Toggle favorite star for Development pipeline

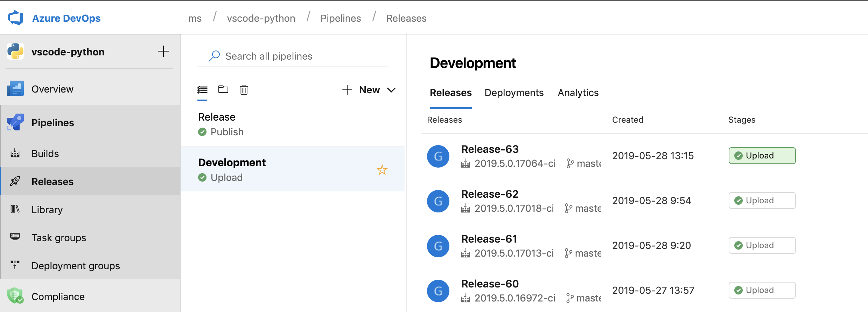coord(382,170)
